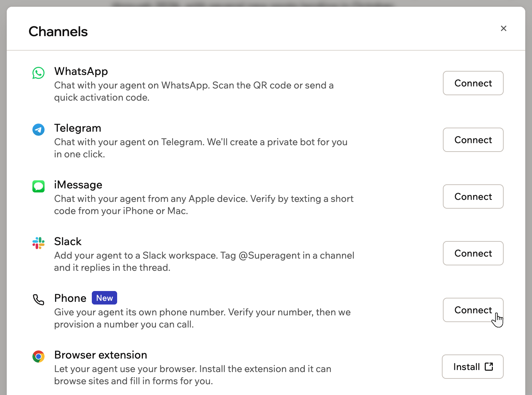Viewport: 532px width, 395px height.
Task: Select the Telegram channel title
Action: [78, 128]
